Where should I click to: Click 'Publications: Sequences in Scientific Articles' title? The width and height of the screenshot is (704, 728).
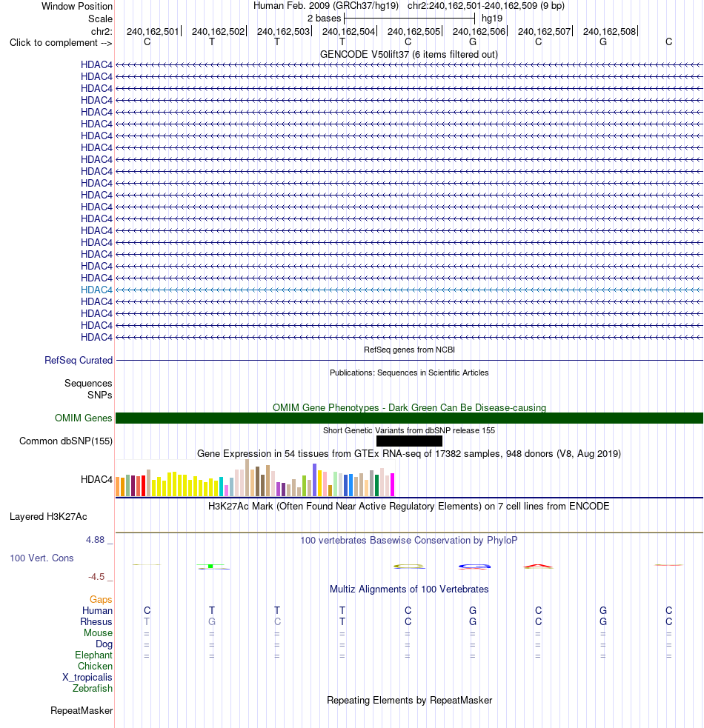coord(409,373)
